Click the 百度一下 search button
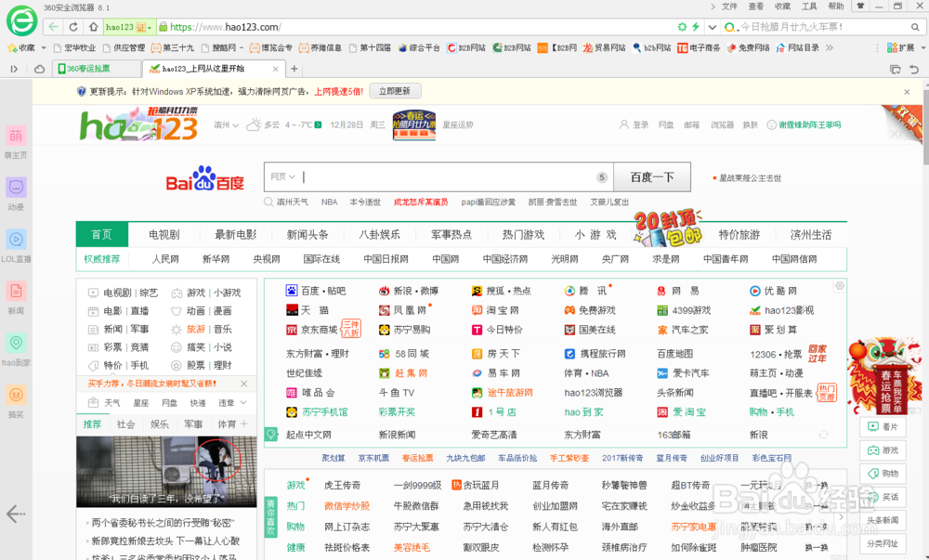Viewport: 929px width, 560px height. [x=652, y=177]
